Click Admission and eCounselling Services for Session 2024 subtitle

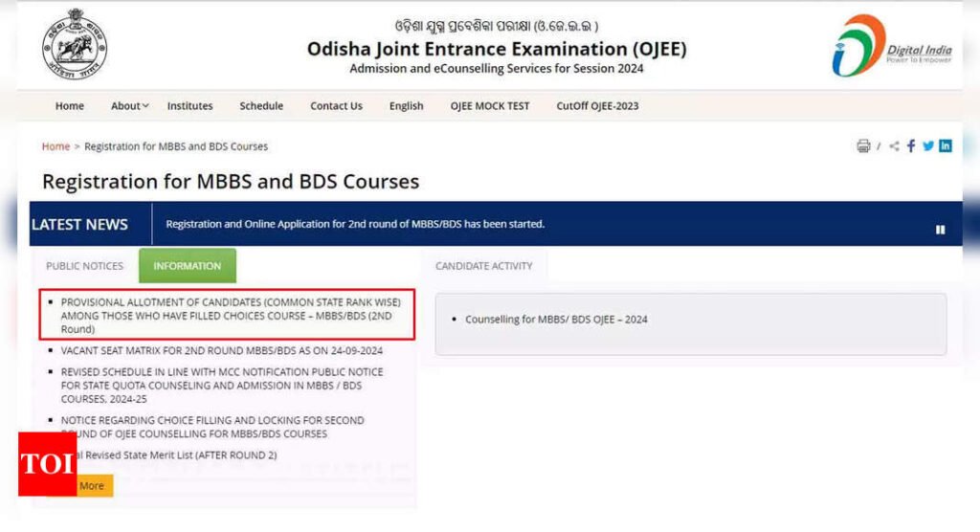(x=497, y=69)
